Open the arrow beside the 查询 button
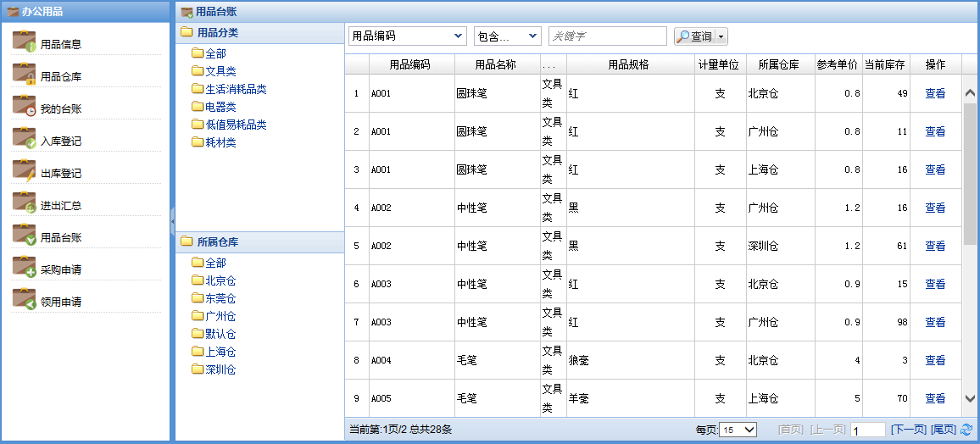The height and width of the screenshot is (444, 980). click(x=721, y=36)
